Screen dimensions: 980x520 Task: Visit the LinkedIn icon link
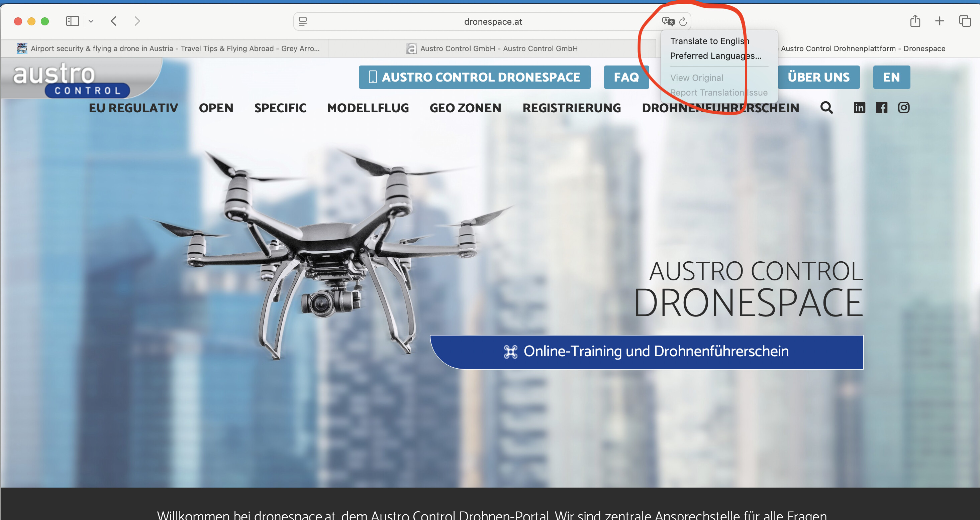(859, 108)
